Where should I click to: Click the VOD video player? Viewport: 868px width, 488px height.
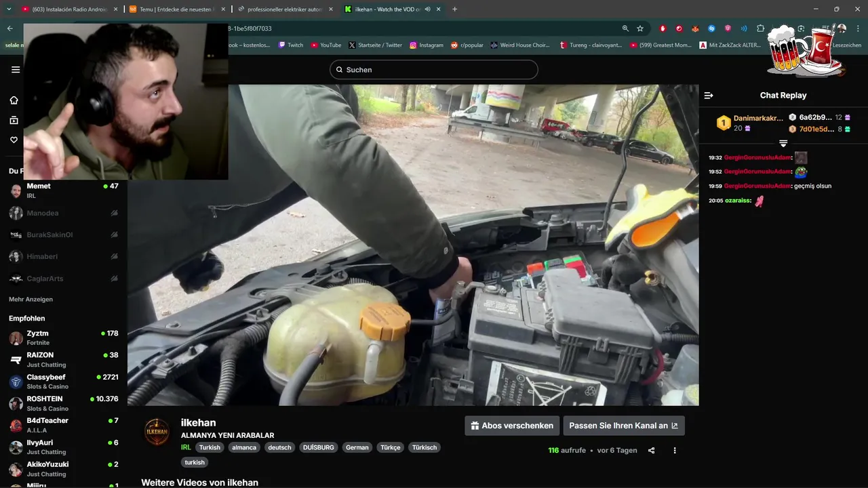[413, 245]
